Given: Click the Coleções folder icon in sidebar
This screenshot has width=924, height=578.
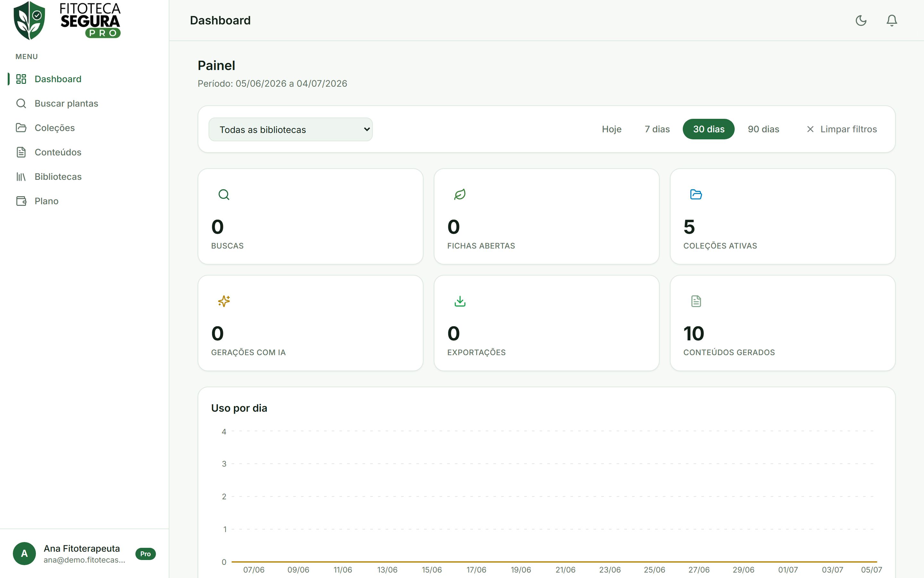Looking at the screenshot, I should coord(21,128).
